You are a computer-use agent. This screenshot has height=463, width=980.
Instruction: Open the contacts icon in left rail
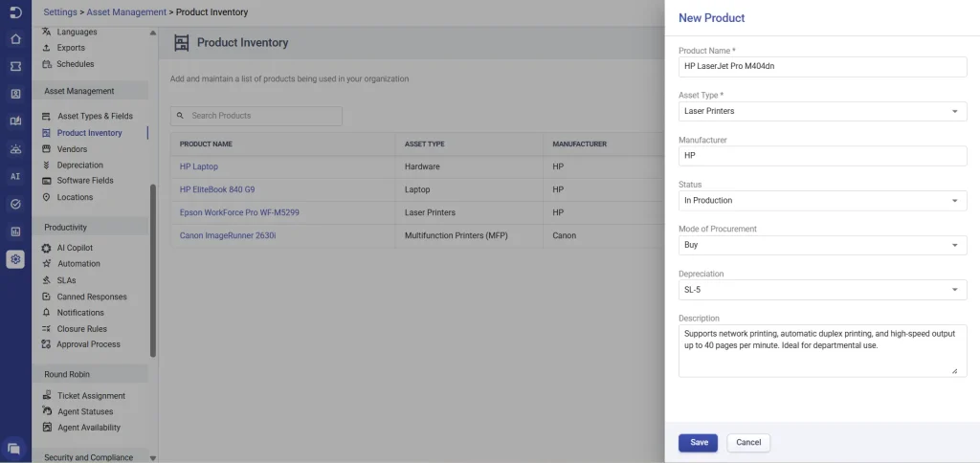pos(15,95)
